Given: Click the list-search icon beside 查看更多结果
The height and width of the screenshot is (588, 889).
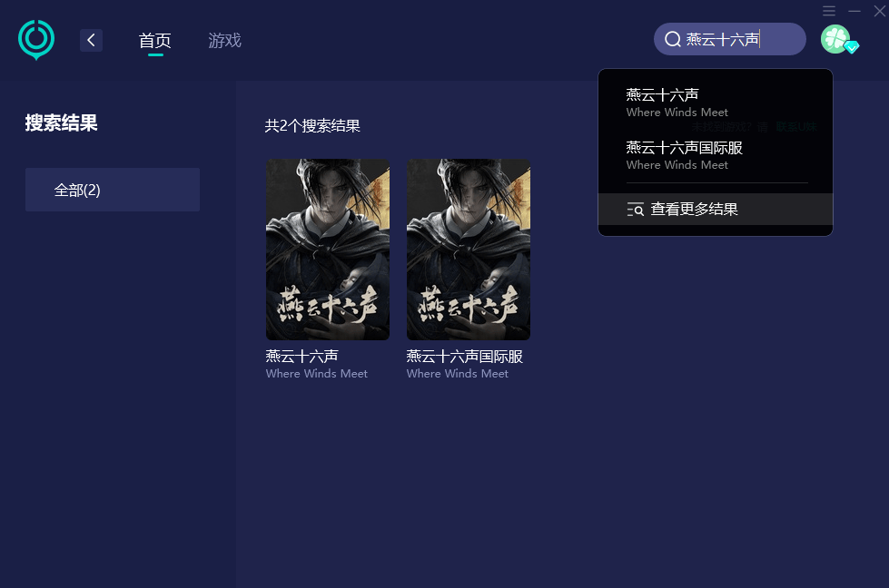Looking at the screenshot, I should (635, 210).
